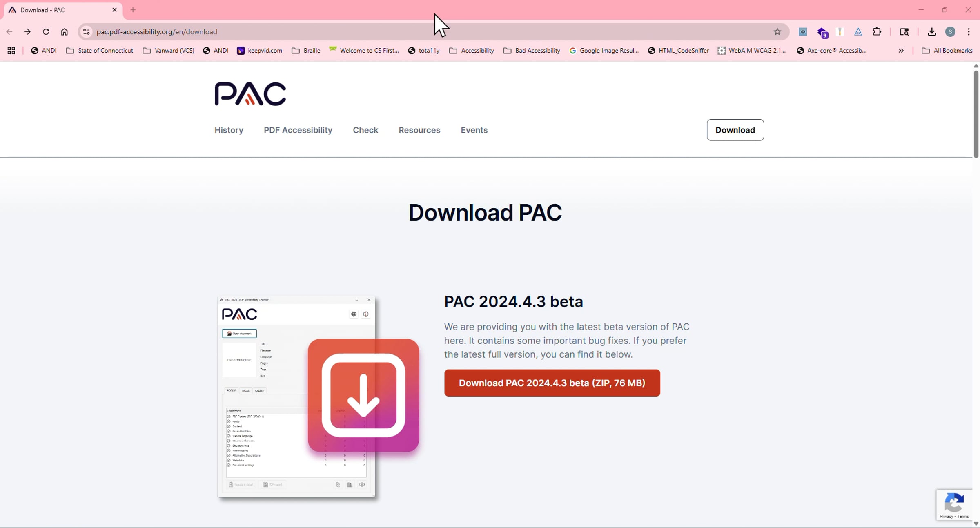Expand the Accessibility bookmark folder

(472, 51)
